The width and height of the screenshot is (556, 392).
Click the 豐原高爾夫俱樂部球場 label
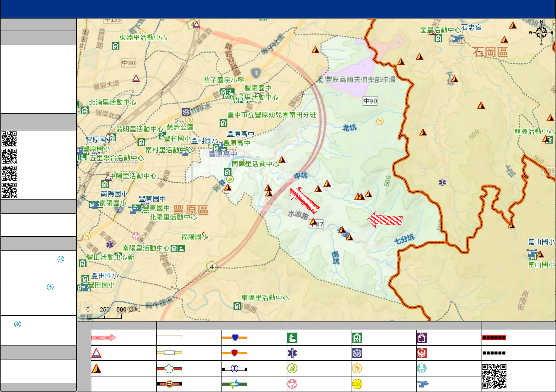360,79
